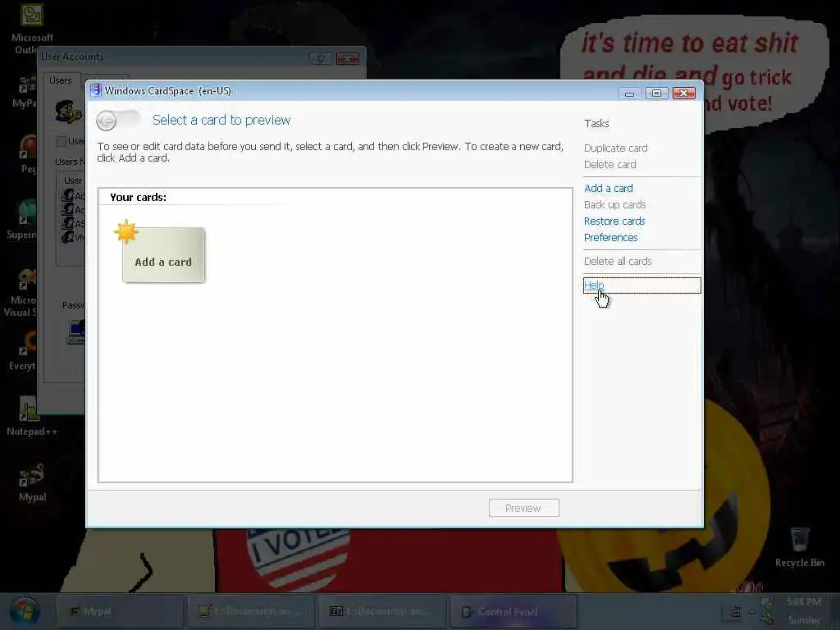
Task: Click the Windows CardSpace title bar icon
Action: tap(95, 90)
